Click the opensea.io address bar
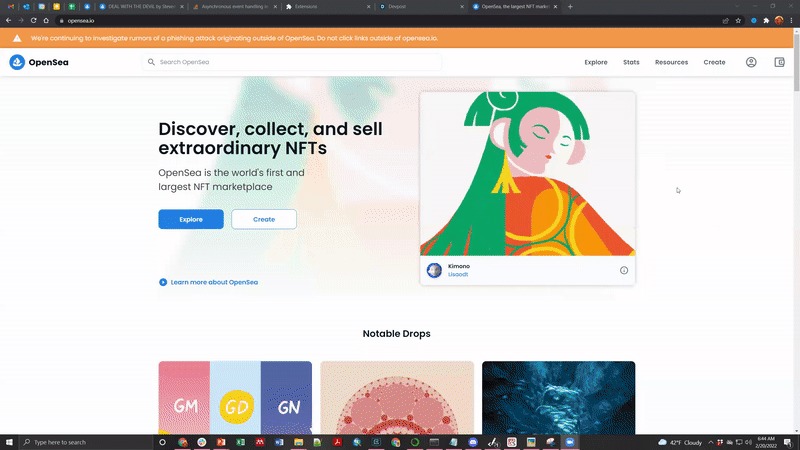This screenshot has height=450, width=800. pyautogui.click(x=388, y=20)
